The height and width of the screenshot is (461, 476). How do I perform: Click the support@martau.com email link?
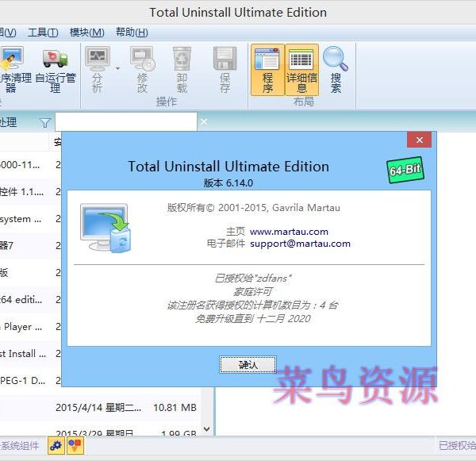click(x=300, y=244)
